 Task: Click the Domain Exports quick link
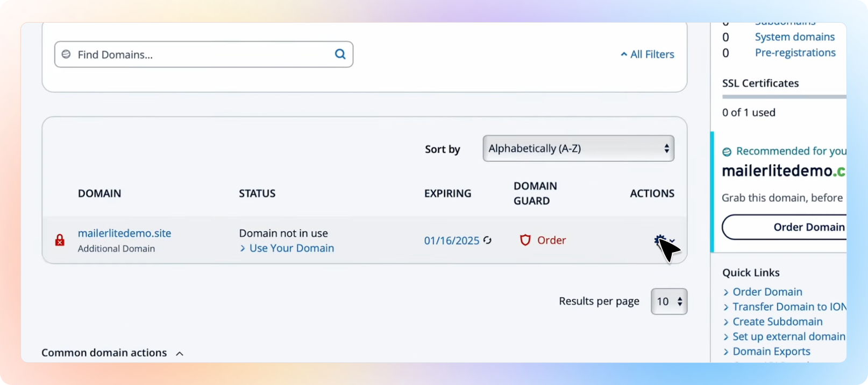(x=771, y=352)
